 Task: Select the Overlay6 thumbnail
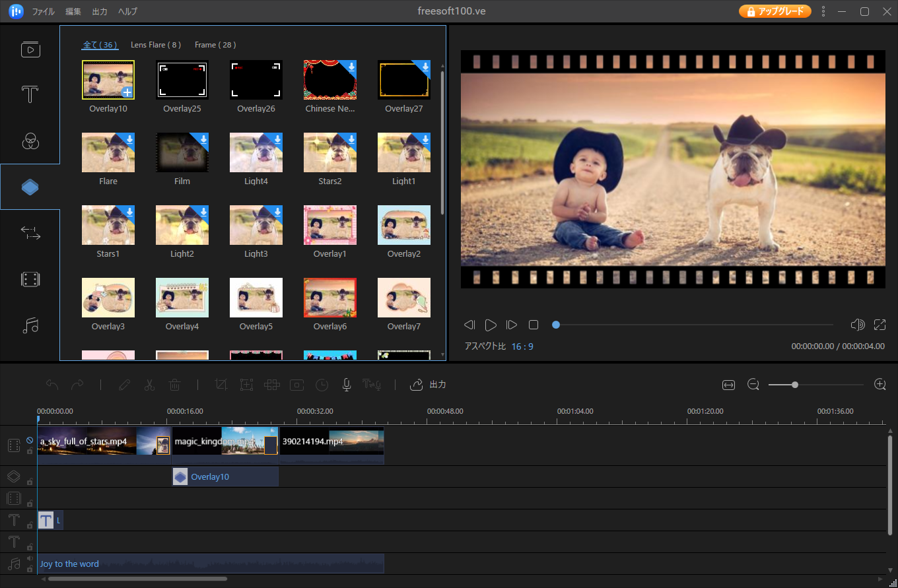330,298
